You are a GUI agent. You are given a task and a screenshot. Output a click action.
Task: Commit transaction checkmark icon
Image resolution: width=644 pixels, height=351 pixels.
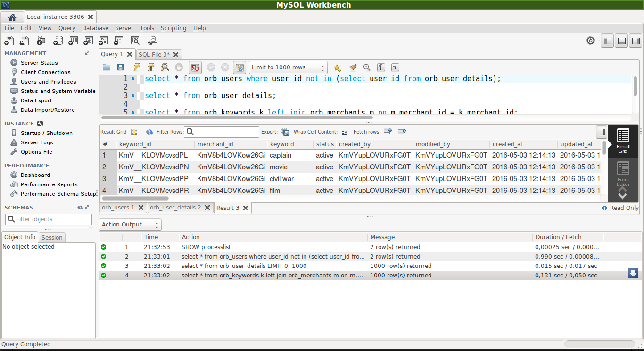click(x=211, y=67)
